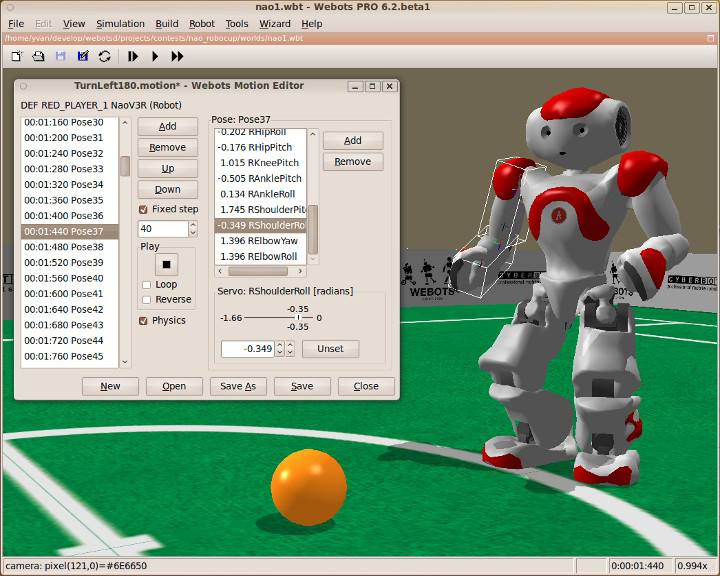Toggle the Physics checkbox
The image size is (720, 576).
pyautogui.click(x=143, y=321)
